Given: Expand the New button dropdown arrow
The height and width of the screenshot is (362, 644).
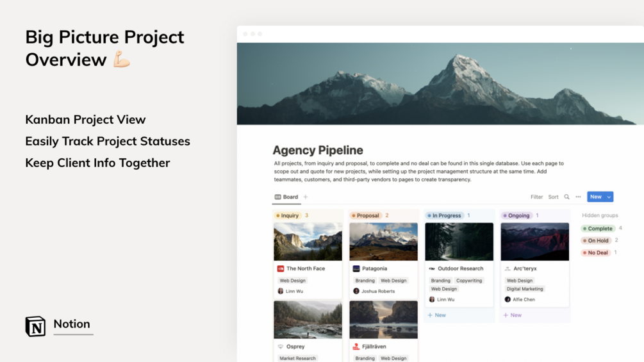Looking at the screenshot, I should [x=609, y=197].
